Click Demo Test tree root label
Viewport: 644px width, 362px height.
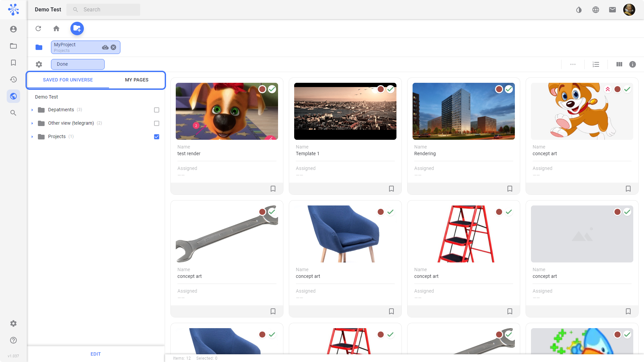coord(46,97)
